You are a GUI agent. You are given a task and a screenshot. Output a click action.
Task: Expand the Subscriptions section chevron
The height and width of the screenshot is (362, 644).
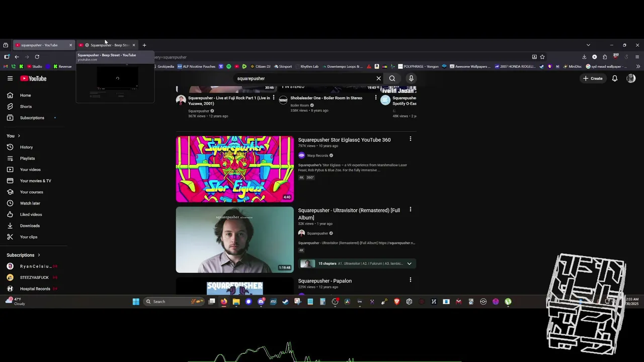(39, 255)
